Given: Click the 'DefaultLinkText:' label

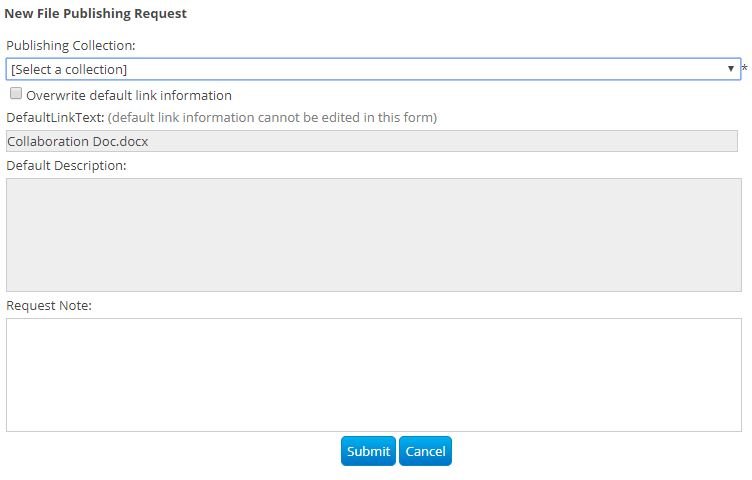Looking at the screenshot, I should point(55,117).
